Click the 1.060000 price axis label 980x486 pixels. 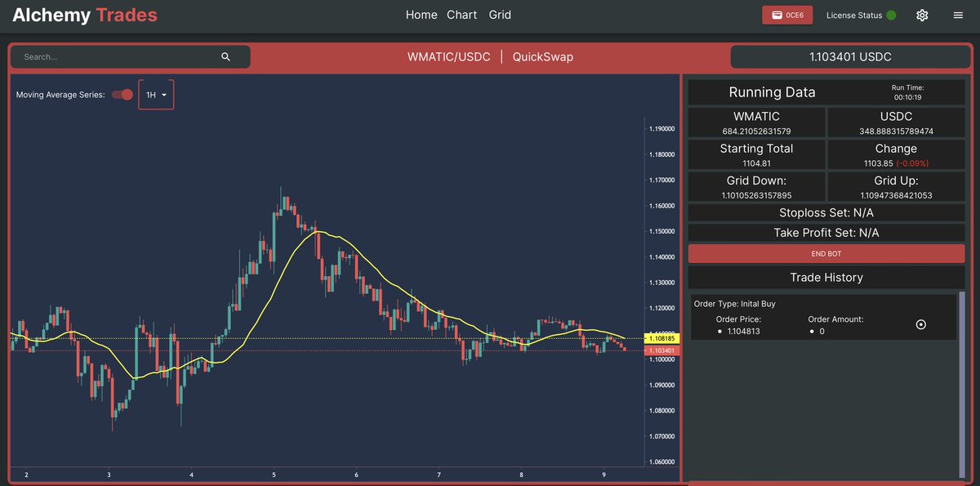click(x=661, y=461)
